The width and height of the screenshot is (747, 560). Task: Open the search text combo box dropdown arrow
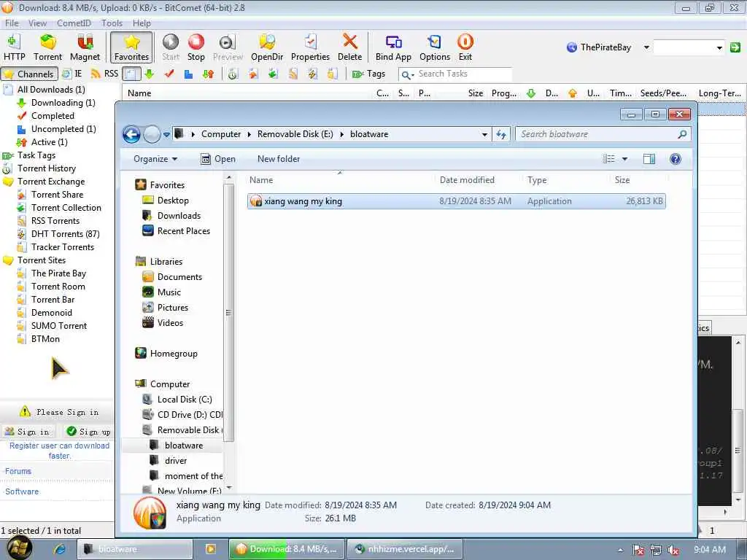tap(719, 47)
